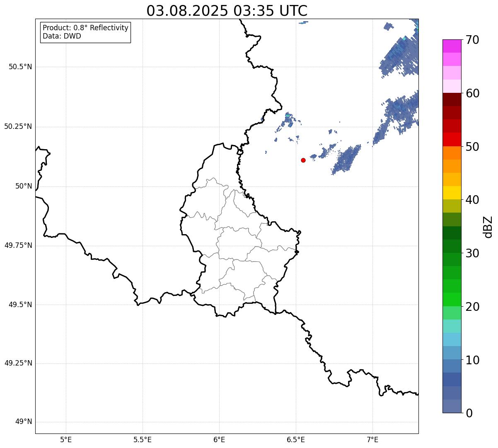Click the red station marker dot

point(303,160)
